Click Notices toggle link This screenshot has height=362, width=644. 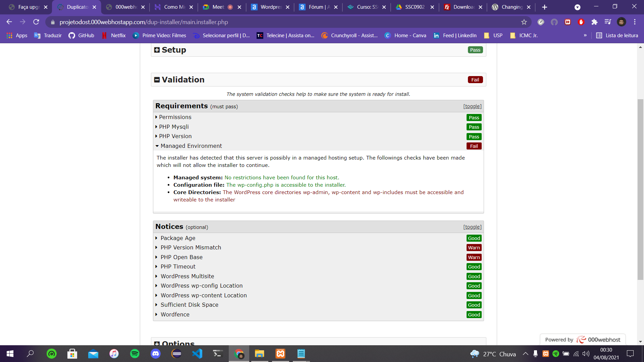472,227
